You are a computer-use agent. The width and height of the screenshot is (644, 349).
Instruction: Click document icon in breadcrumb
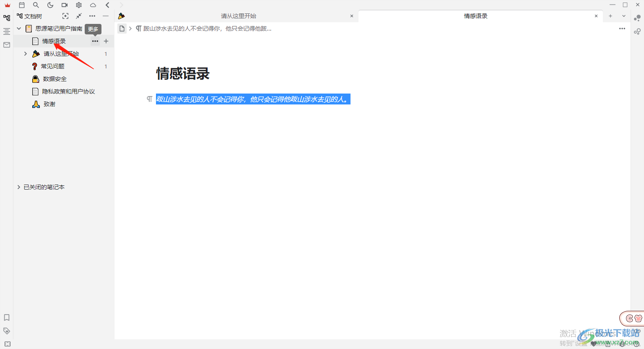[122, 29]
